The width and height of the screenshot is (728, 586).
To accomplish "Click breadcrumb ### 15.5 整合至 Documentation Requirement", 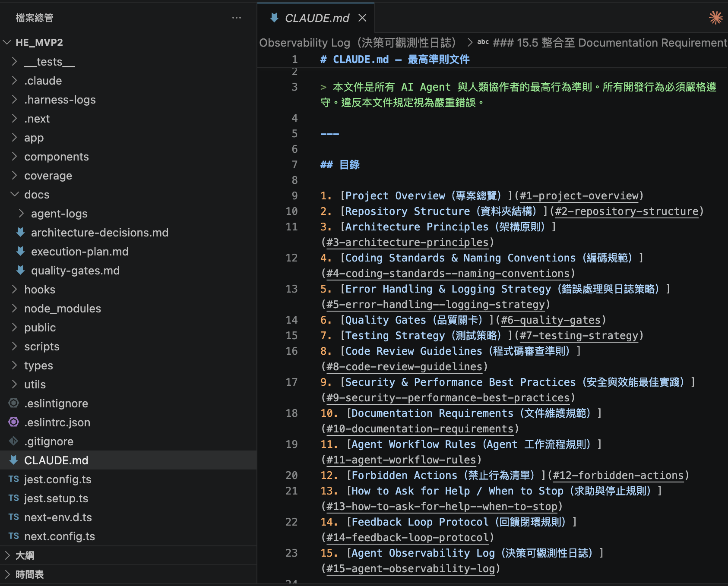I will 610,42.
